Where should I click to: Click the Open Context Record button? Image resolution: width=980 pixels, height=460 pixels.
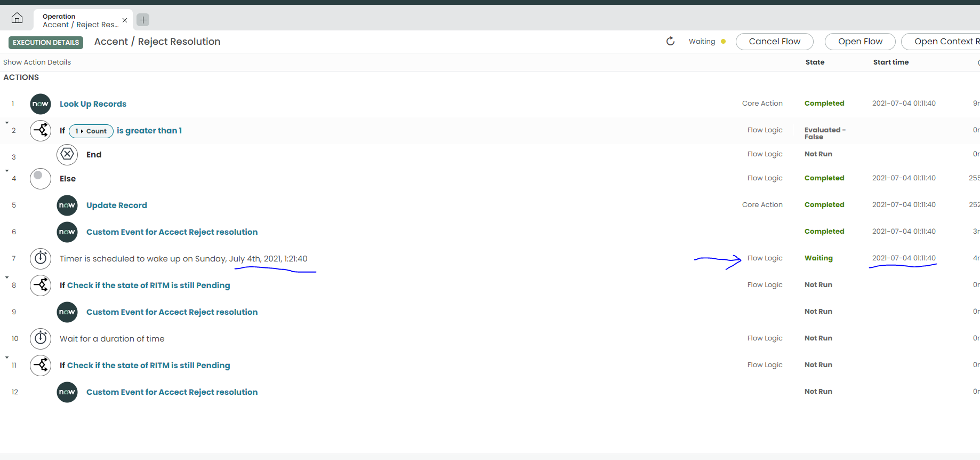(941, 42)
